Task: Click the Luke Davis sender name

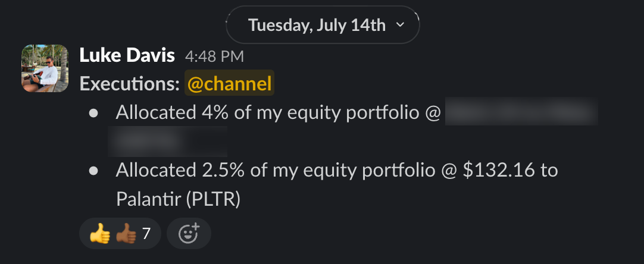Action: click(127, 55)
